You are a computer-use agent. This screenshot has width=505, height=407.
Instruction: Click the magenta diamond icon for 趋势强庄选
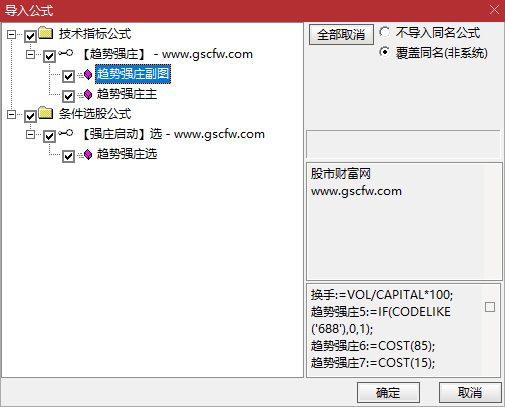click(x=87, y=154)
